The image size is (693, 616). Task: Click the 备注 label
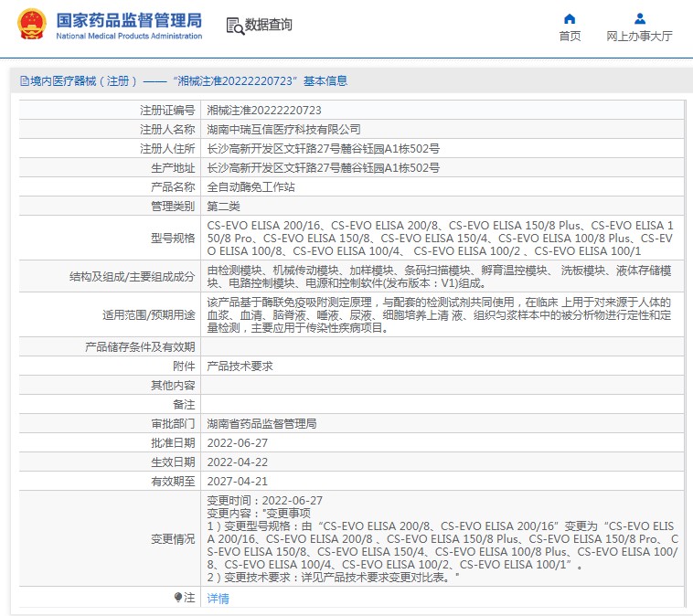[x=184, y=404]
